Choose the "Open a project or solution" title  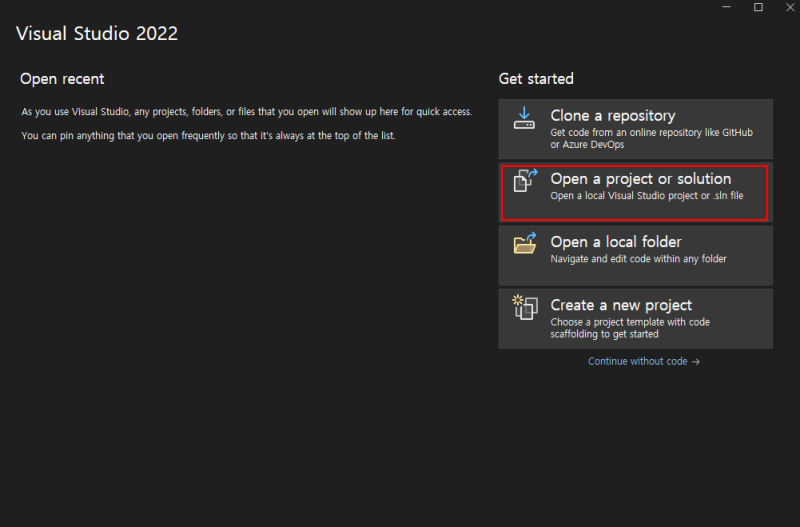(640, 179)
